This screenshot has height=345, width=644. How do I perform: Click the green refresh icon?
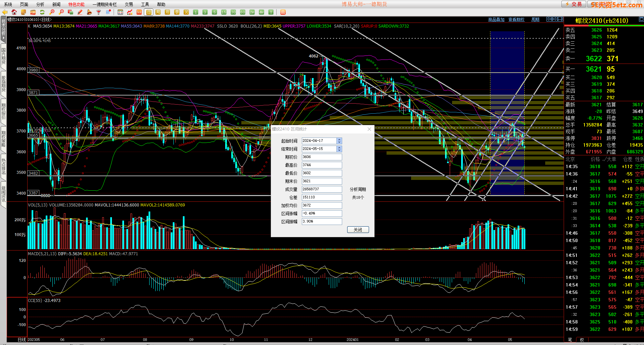[x=42, y=12]
